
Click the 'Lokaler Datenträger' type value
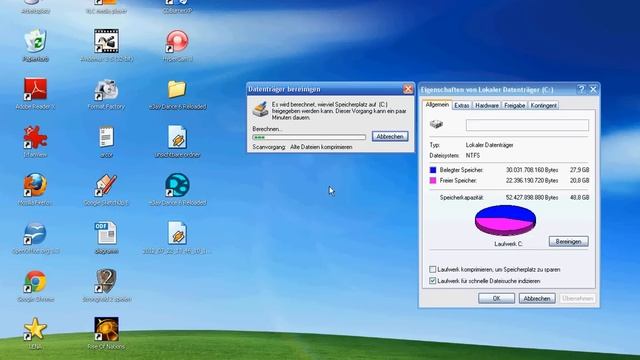click(x=489, y=145)
